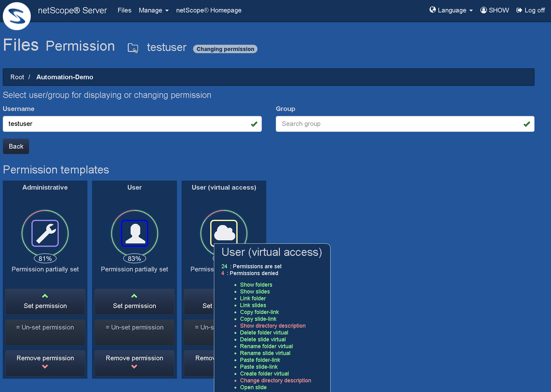Click the folder icon next to testuser
This screenshot has width=551, height=392.
133,48
